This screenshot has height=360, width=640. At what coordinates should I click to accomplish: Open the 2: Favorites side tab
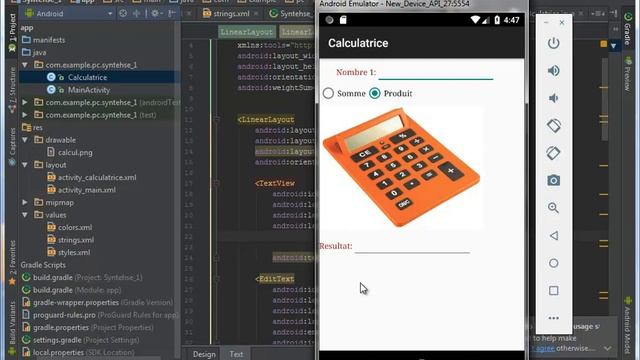pos(12,261)
